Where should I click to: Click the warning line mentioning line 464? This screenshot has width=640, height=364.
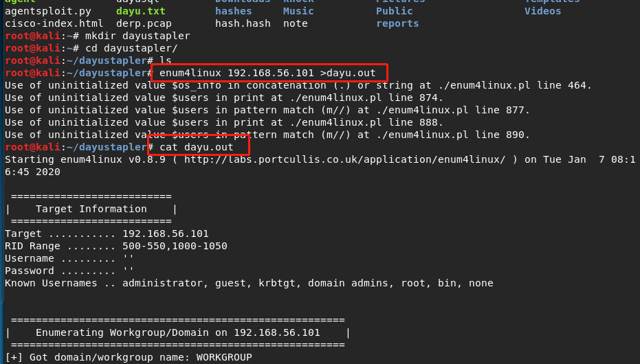coord(298,85)
